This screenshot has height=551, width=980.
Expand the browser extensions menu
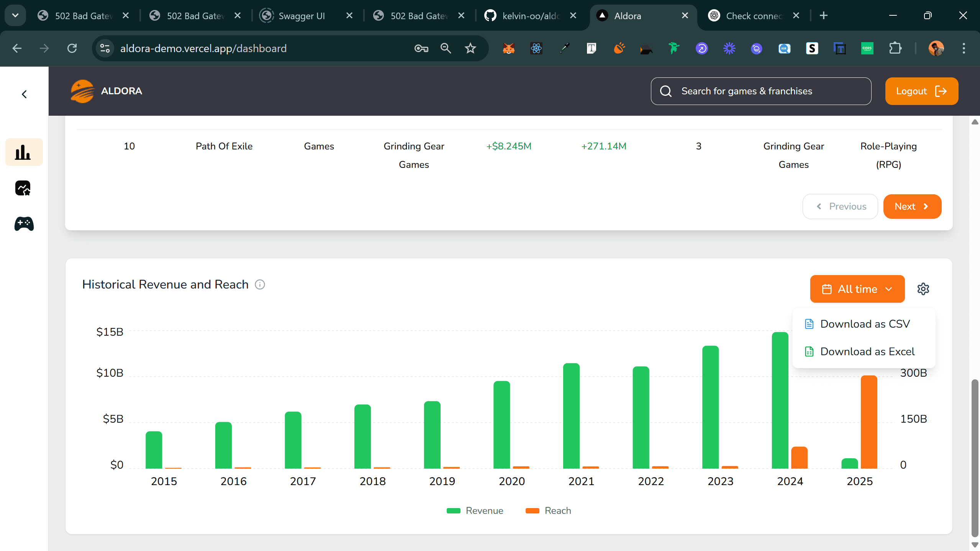point(895,48)
